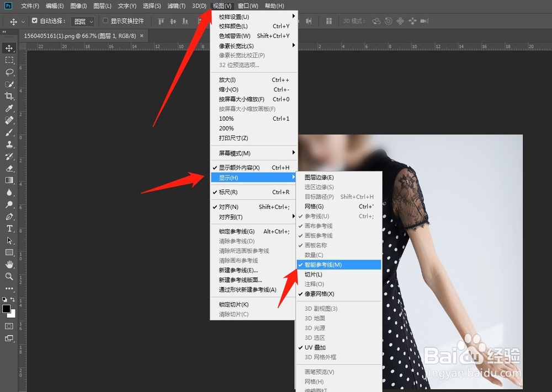Choose 100% zoom level
This screenshot has height=392, width=552.
253,119
